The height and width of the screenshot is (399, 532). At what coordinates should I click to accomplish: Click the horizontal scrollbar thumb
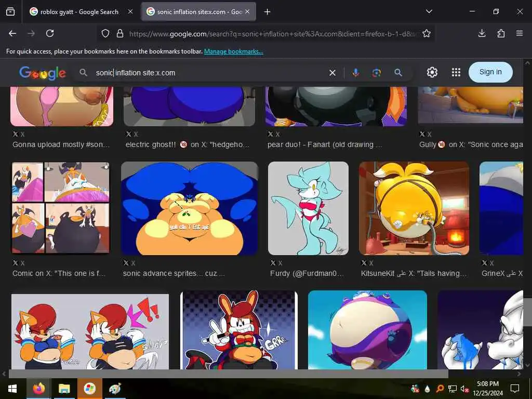point(229,374)
